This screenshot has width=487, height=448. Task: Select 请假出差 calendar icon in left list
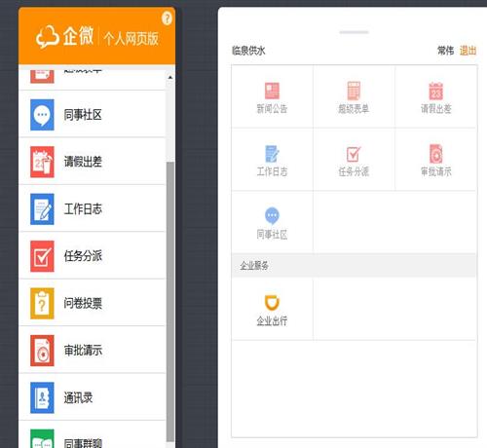42,162
